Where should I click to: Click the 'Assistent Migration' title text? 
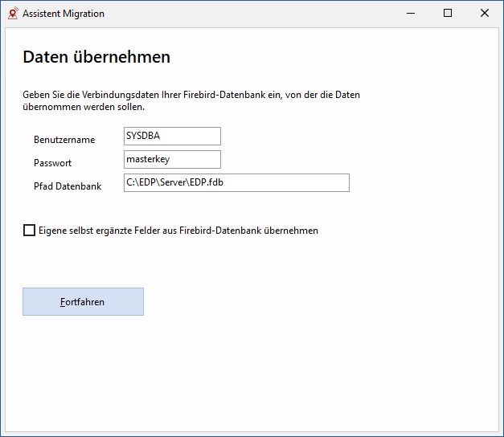pyautogui.click(x=64, y=14)
